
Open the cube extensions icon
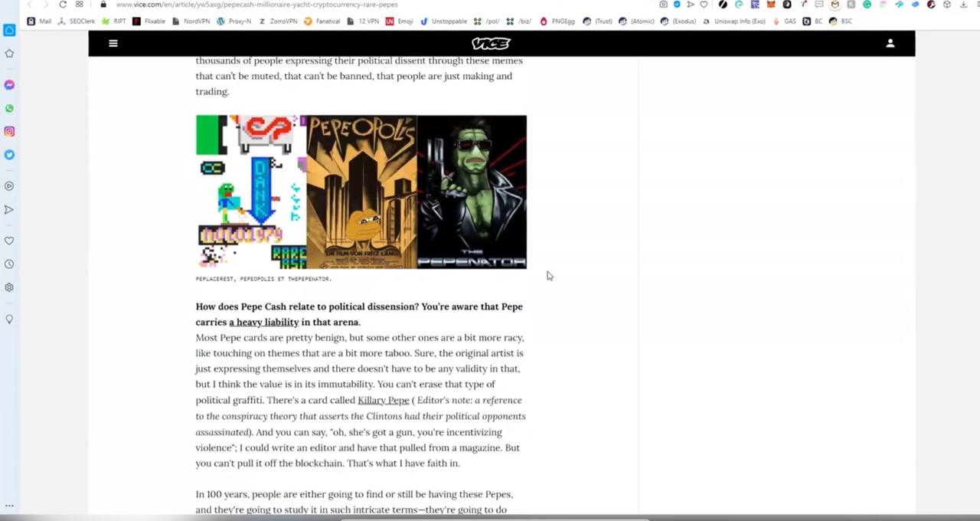click(x=947, y=5)
